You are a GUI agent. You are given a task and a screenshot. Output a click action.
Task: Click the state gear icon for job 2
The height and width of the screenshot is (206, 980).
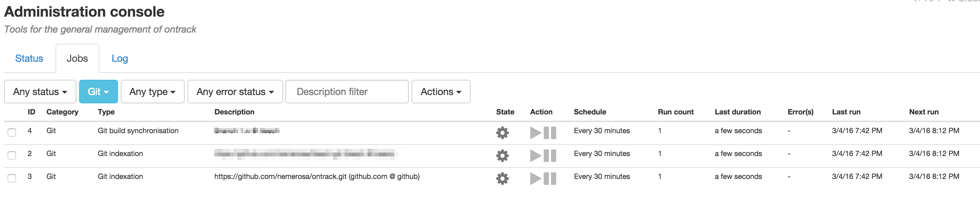click(x=502, y=155)
